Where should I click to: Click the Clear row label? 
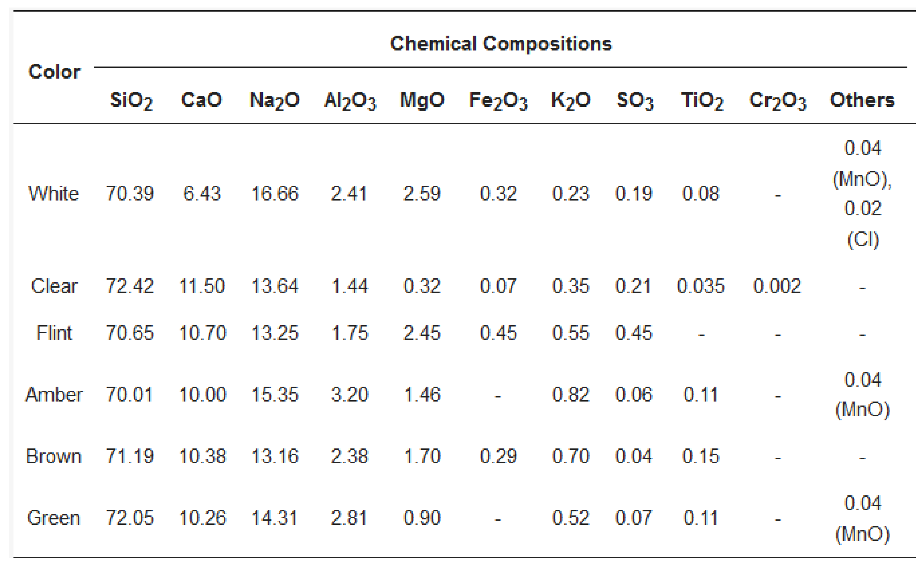click(54, 286)
